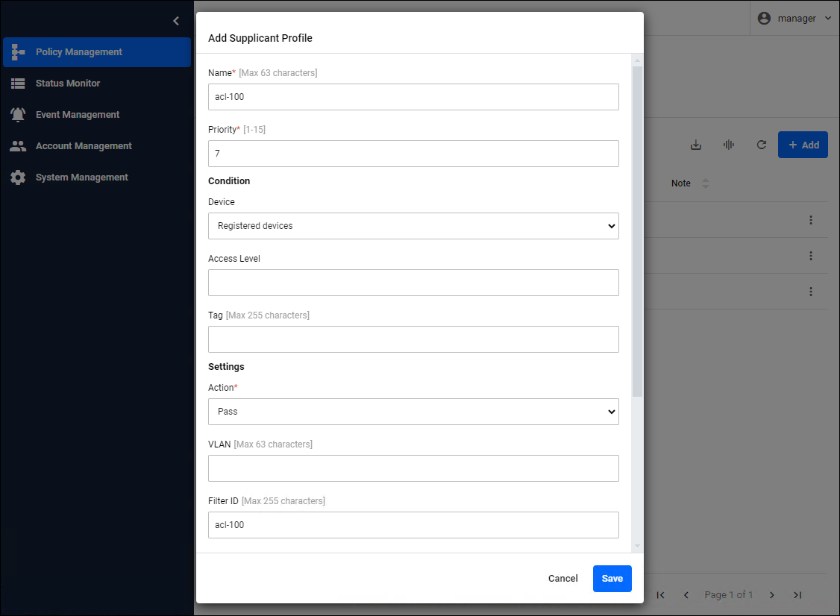
Task: Sort by the Note column
Action: tap(706, 183)
